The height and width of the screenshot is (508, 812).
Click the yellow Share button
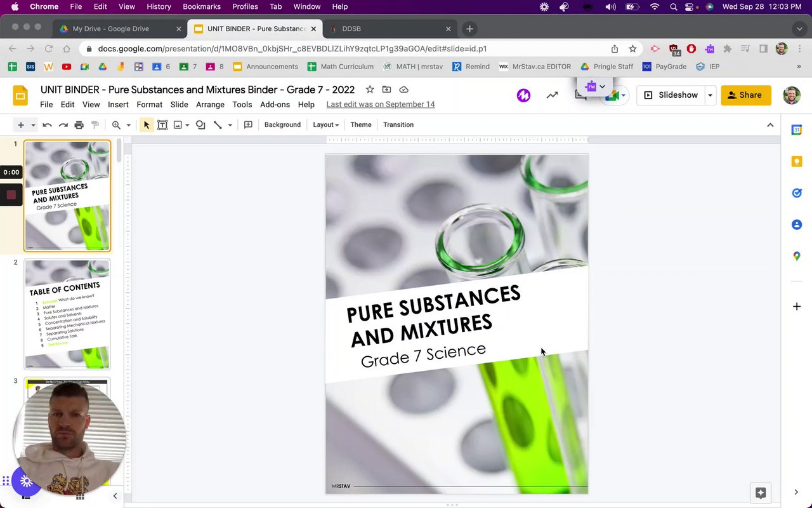745,95
